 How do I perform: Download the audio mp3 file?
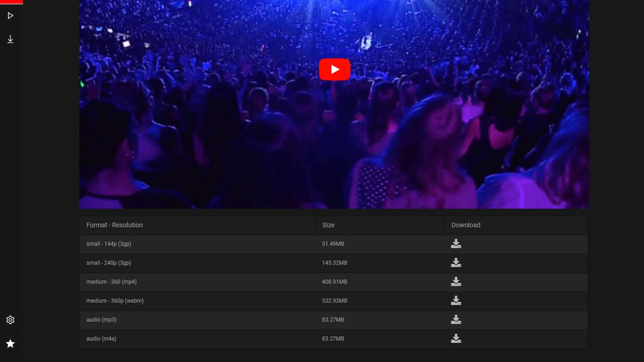[456, 320]
